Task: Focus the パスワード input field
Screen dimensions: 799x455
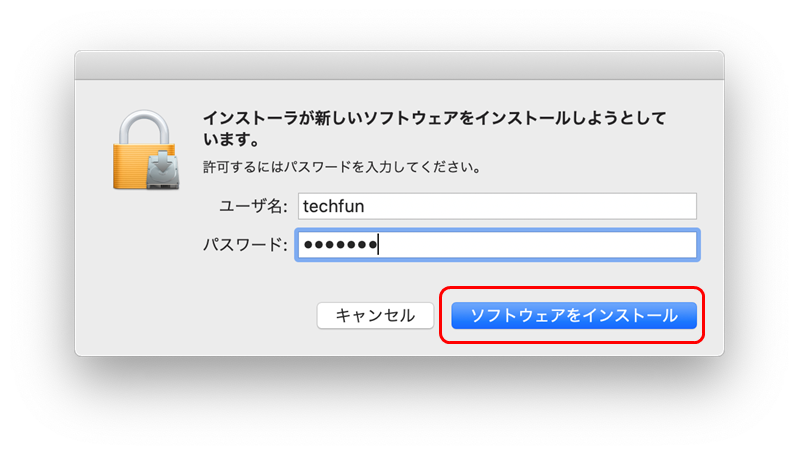Action: pos(497,245)
